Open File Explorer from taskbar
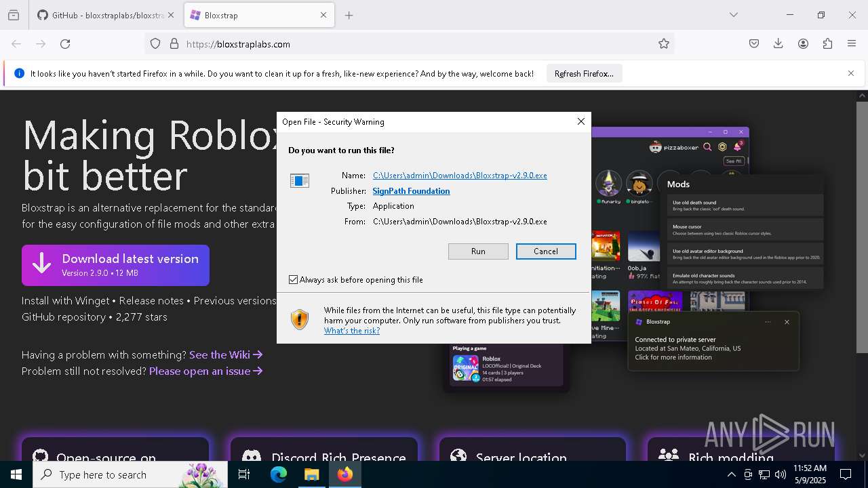Image resolution: width=868 pixels, height=488 pixels. coord(311,474)
